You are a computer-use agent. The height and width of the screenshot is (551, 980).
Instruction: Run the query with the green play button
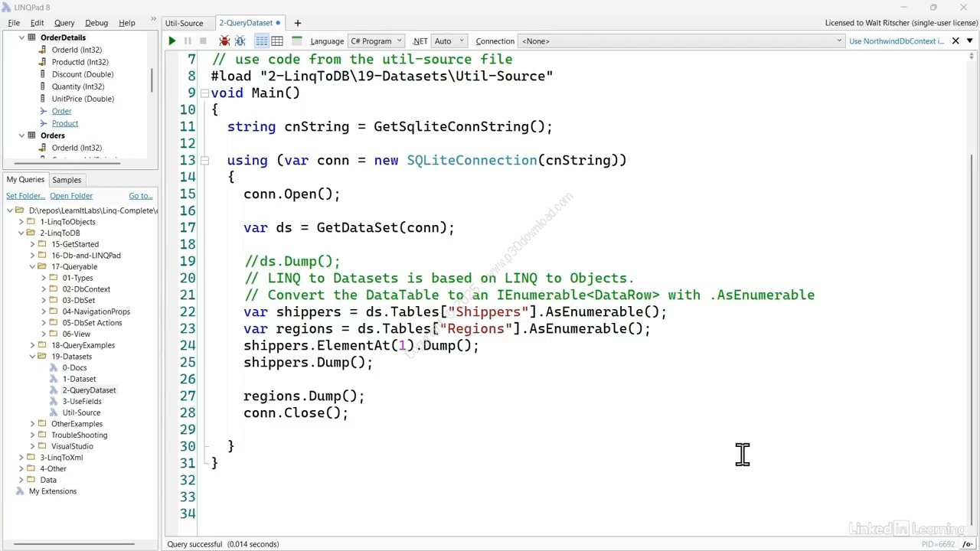pos(172,41)
